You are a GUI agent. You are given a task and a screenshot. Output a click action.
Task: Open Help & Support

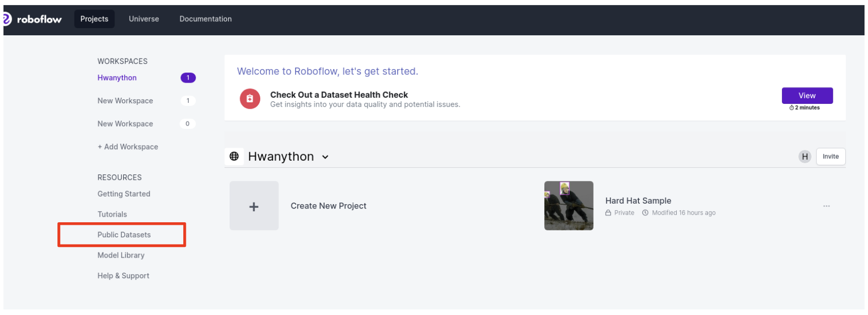tap(123, 276)
